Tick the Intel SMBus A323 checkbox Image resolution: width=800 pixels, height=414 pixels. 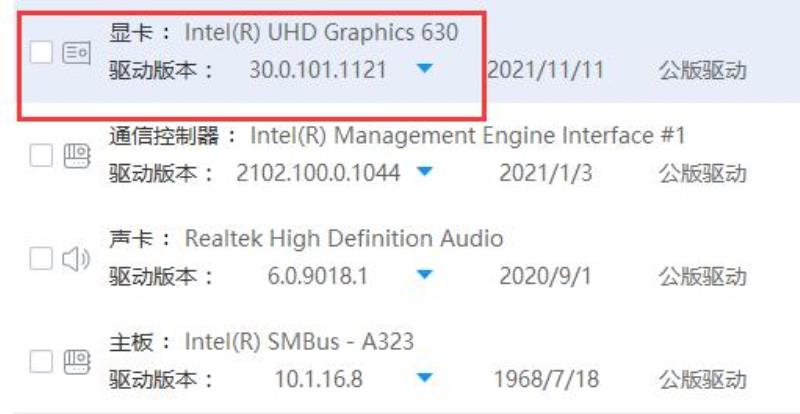[41, 362]
